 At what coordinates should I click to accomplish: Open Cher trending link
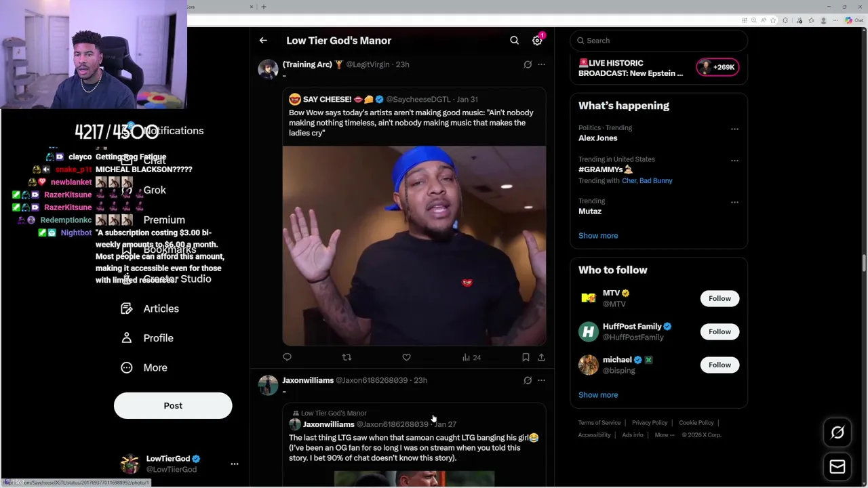point(627,181)
